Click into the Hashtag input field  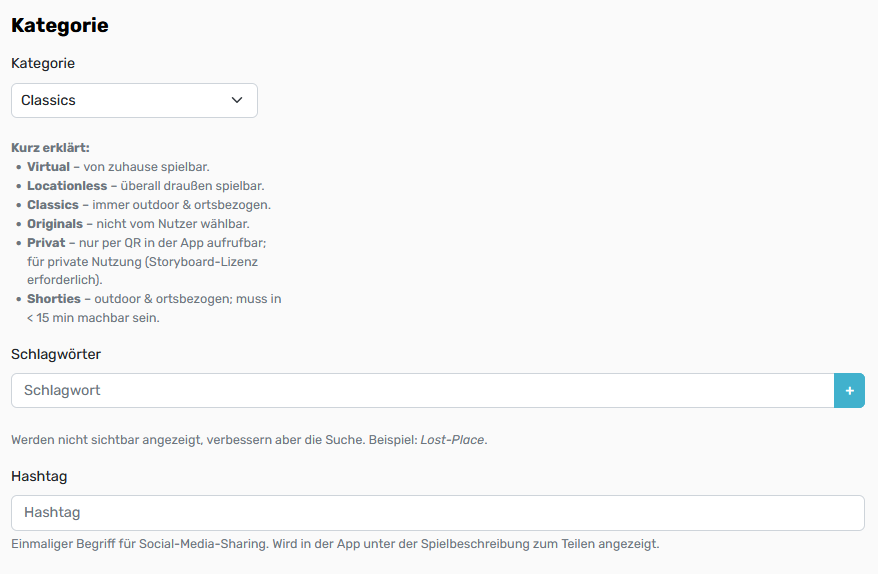(437, 513)
